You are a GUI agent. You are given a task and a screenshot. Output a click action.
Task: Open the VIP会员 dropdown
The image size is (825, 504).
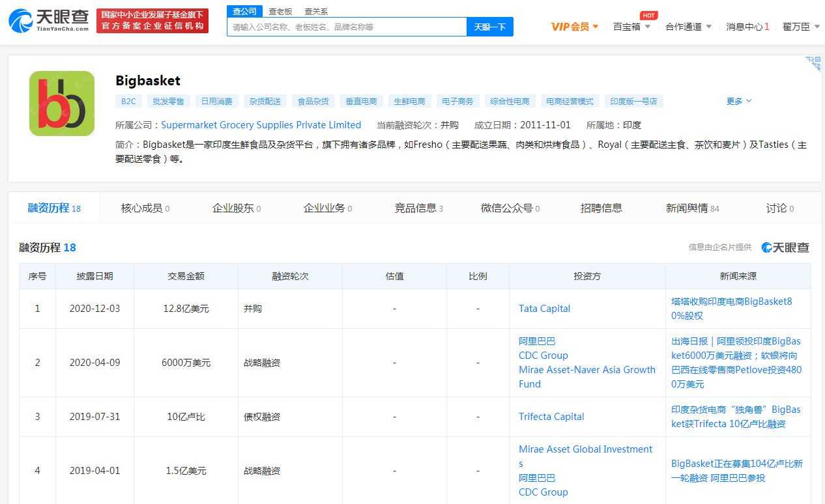coord(575,27)
